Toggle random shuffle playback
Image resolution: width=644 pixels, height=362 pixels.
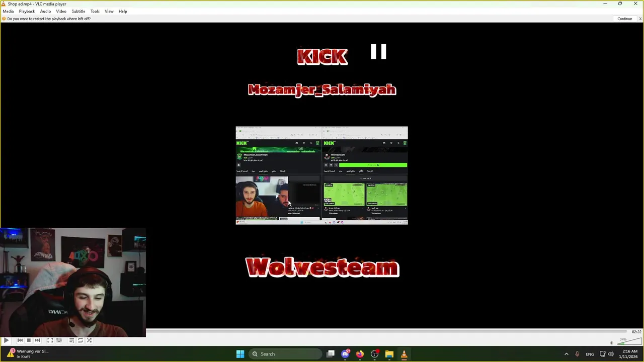89,340
